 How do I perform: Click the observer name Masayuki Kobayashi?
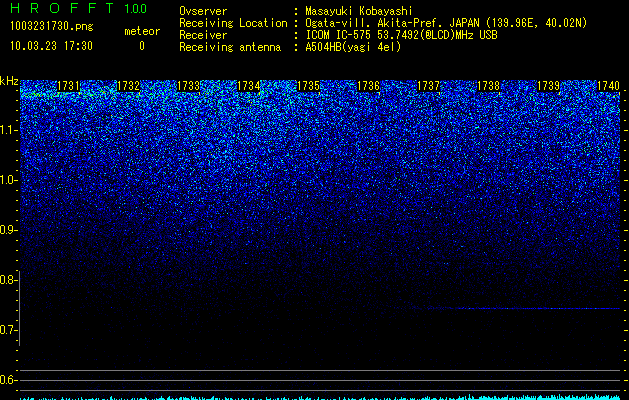coord(359,11)
